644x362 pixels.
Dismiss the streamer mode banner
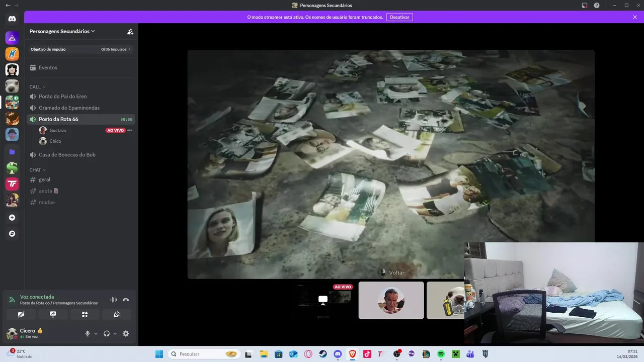coord(635,17)
